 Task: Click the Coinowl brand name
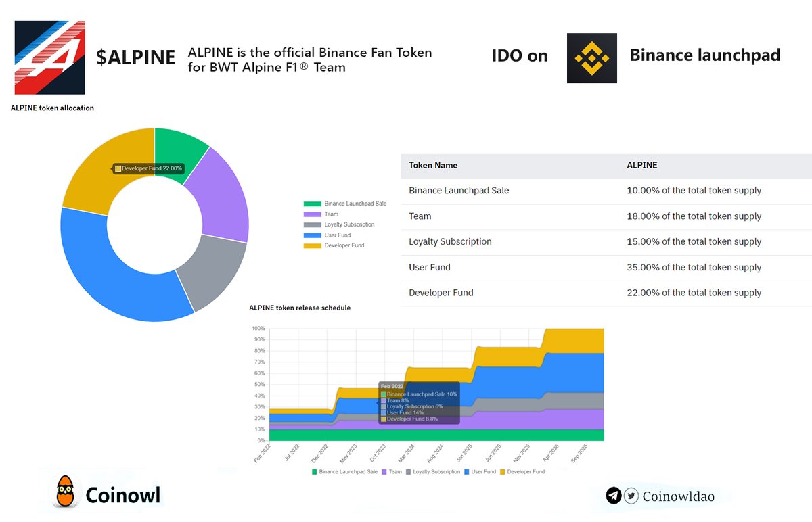click(123, 495)
